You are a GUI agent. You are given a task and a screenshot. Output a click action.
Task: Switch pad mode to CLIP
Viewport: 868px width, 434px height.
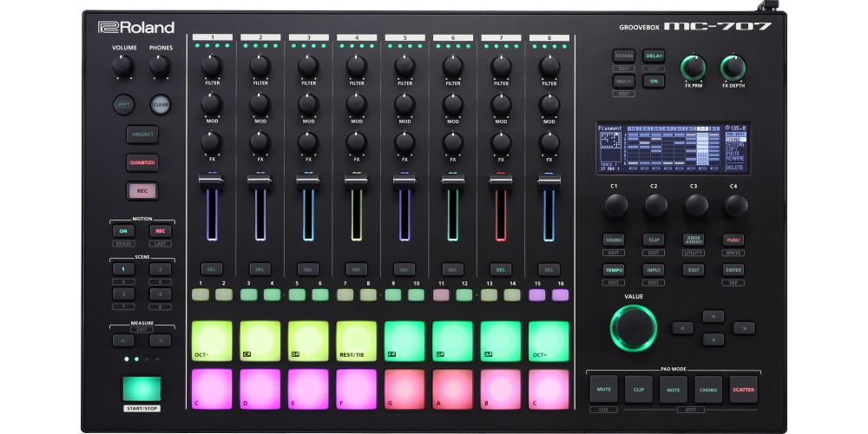(x=638, y=389)
